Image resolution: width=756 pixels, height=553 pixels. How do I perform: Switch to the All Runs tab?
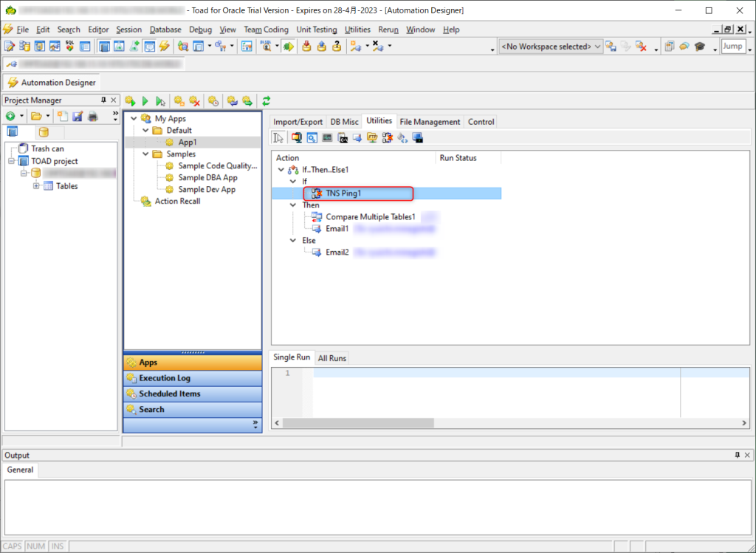(332, 358)
